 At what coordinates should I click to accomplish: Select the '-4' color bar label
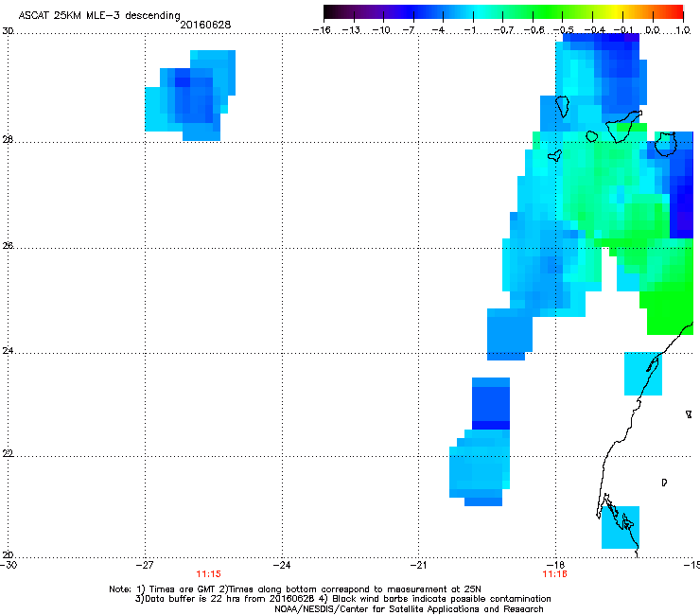click(438, 30)
